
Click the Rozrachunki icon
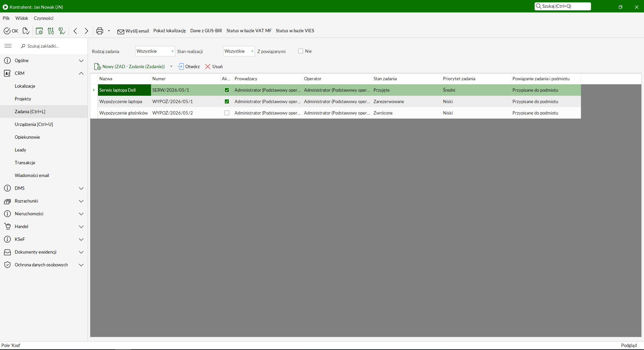(7, 201)
